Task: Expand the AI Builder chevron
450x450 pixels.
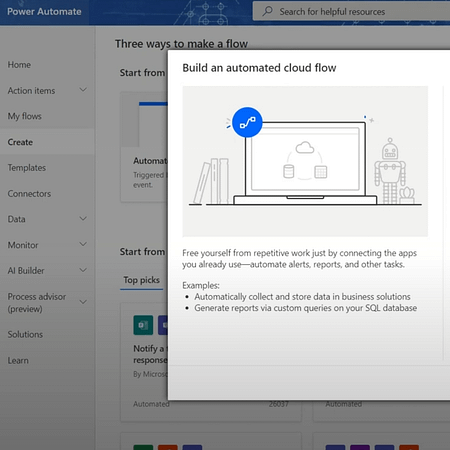Action: [83, 270]
